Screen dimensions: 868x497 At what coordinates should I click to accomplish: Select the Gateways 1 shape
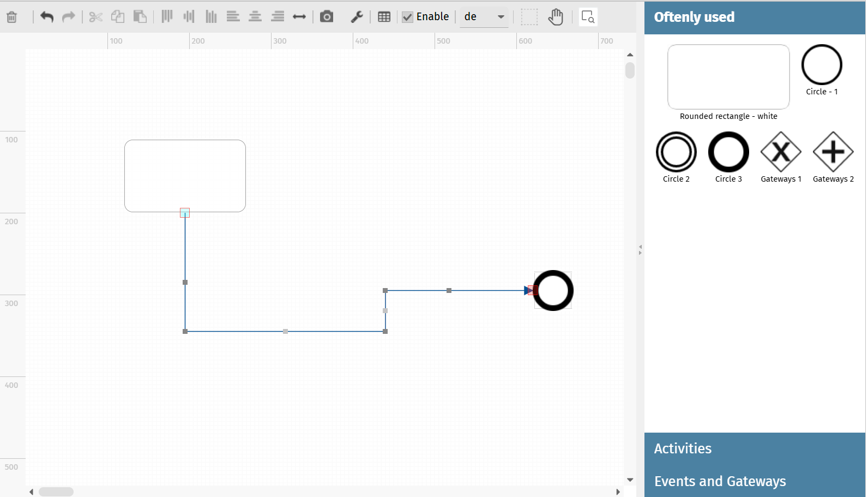[x=781, y=152]
